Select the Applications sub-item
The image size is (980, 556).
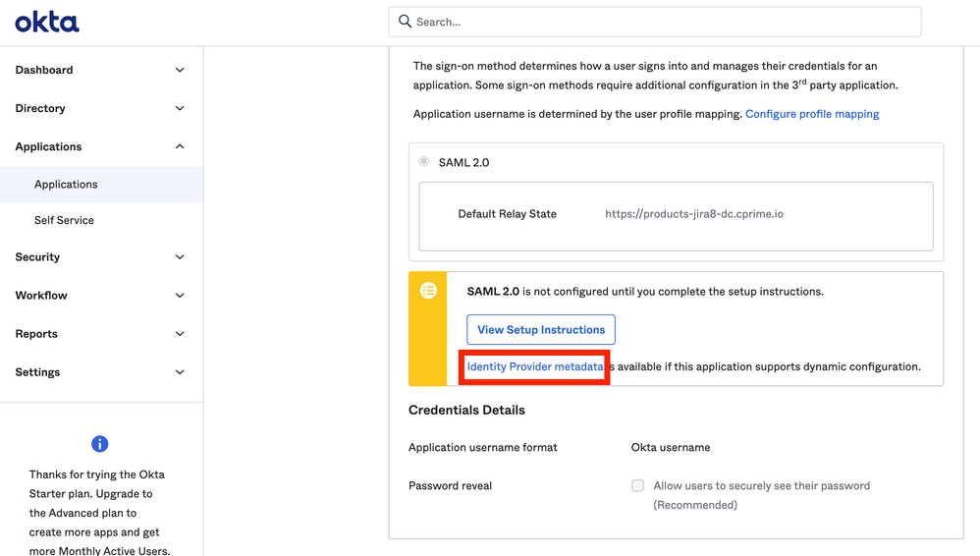point(101,184)
